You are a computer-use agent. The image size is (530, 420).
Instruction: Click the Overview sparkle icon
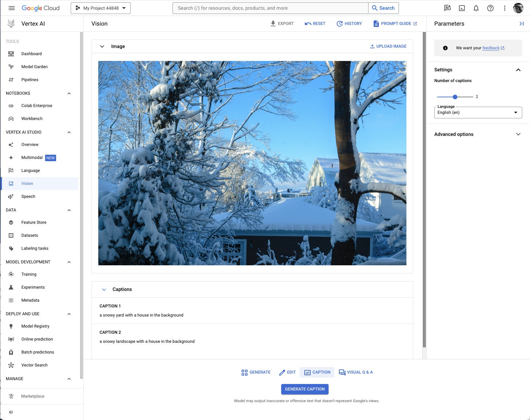pyautogui.click(x=11, y=145)
